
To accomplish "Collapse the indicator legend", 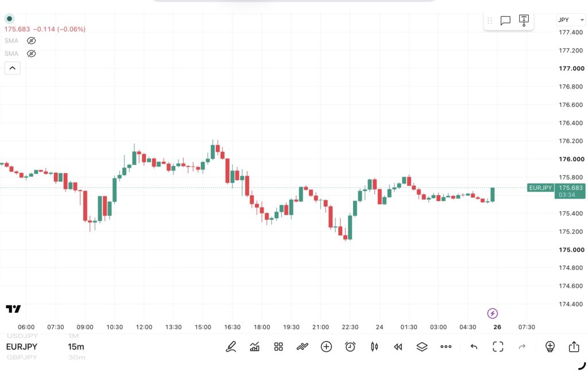I will click(13, 68).
